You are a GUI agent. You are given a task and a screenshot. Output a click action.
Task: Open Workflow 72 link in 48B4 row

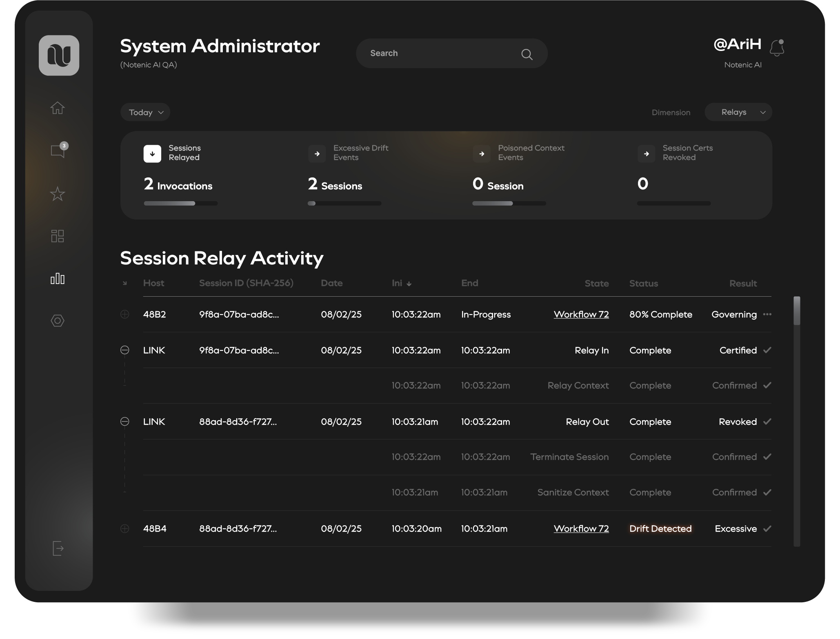point(581,529)
